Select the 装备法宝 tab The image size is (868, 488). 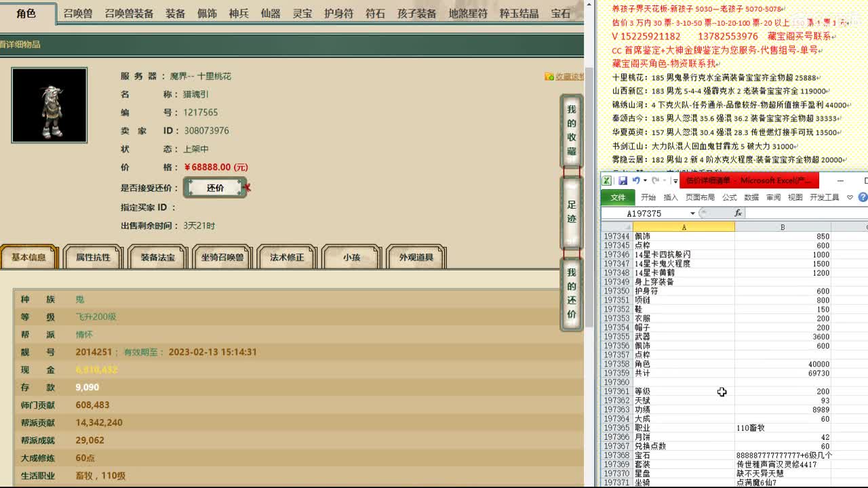pyautogui.click(x=157, y=258)
